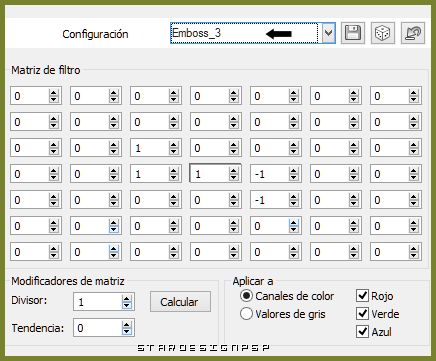Randomize parameters with the dice icon

pos(383,33)
